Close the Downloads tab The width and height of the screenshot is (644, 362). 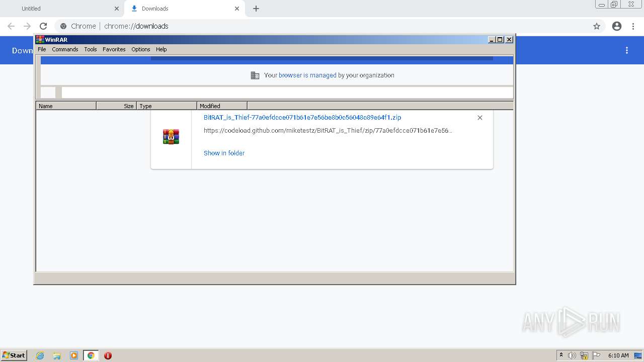(x=237, y=9)
